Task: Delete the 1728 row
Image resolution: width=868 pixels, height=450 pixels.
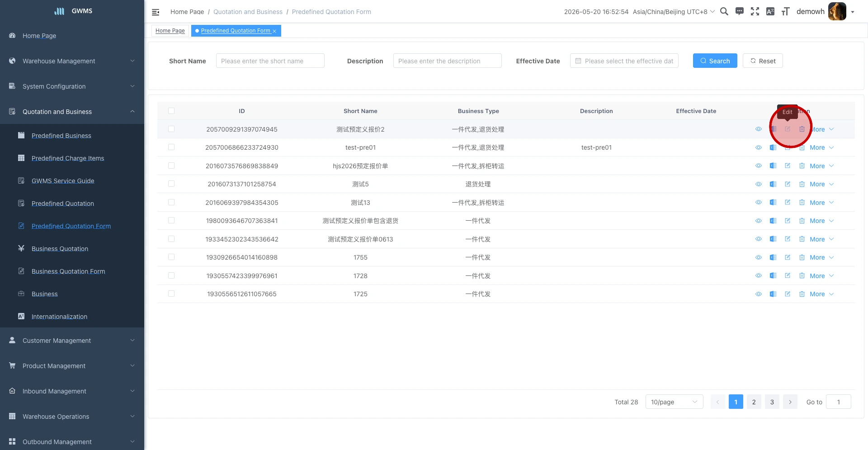Action: tap(802, 276)
